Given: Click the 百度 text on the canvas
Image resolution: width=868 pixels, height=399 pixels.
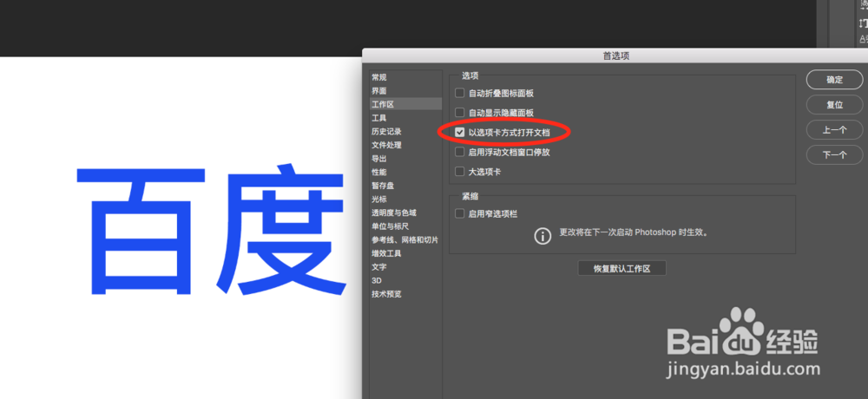Looking at the screenshot, I should [x=212, y=229].
